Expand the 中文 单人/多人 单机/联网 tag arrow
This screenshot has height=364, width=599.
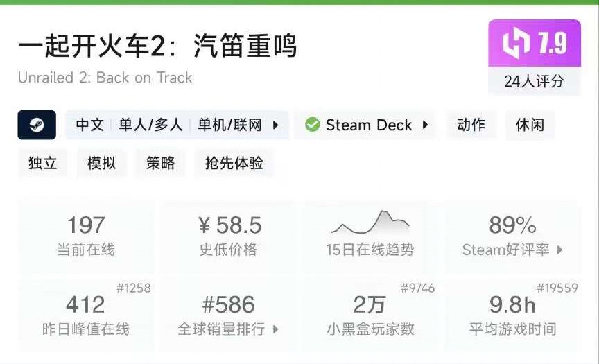pyautogui.click(x=275, y=125)
